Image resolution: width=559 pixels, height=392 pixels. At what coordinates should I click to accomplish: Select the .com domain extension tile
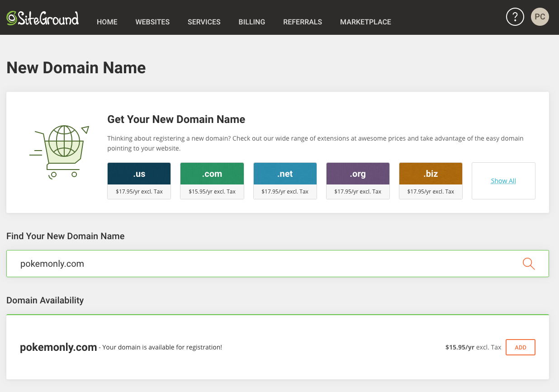click(212, 181)
